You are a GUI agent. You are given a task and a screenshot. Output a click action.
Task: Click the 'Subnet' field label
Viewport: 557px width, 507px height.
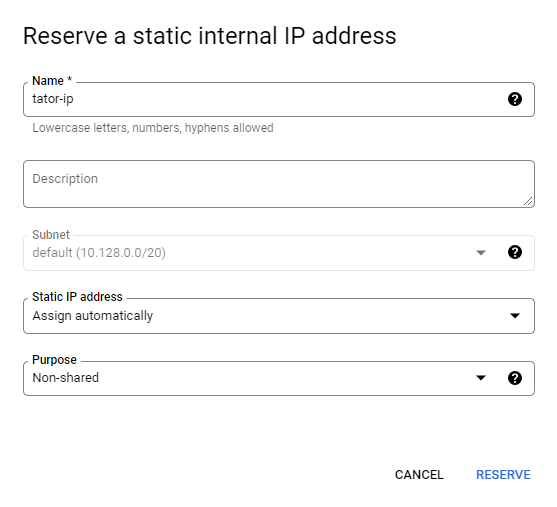pyautogui.click(x=51, y=234)
